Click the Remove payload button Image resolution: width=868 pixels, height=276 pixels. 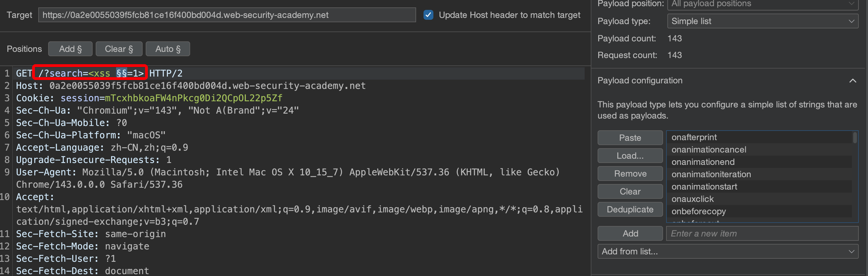click(630, 174)
